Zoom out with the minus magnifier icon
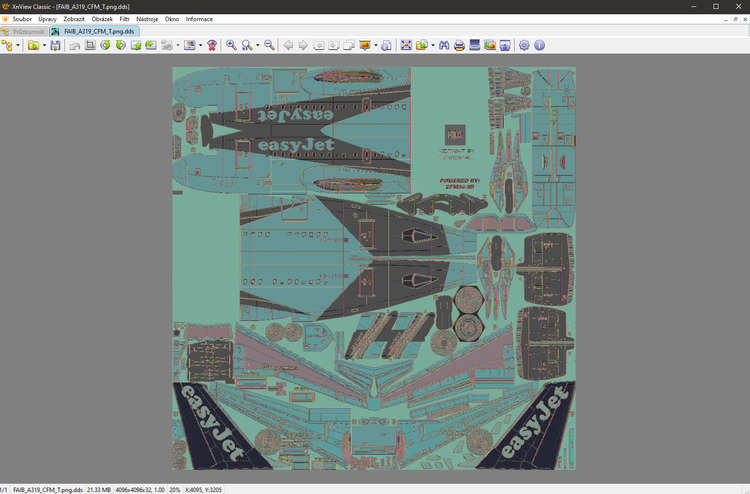 tap(269, 45)
